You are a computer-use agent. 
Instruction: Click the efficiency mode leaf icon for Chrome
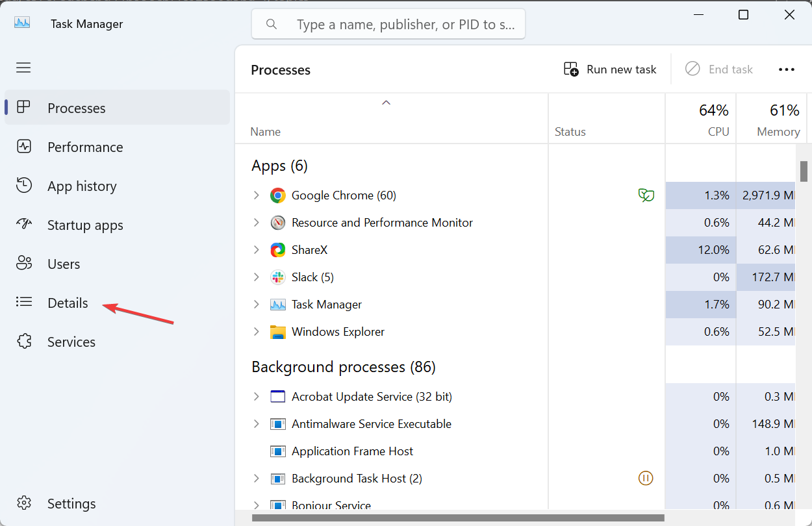pos(646,195)
